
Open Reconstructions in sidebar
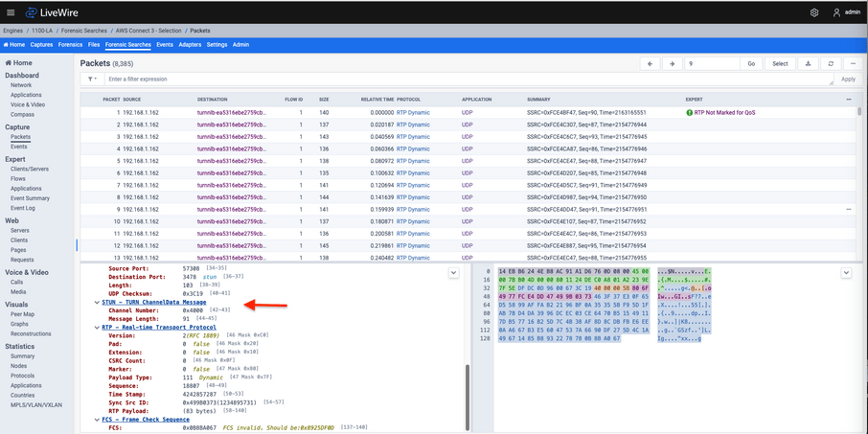[x=31, y=333]
